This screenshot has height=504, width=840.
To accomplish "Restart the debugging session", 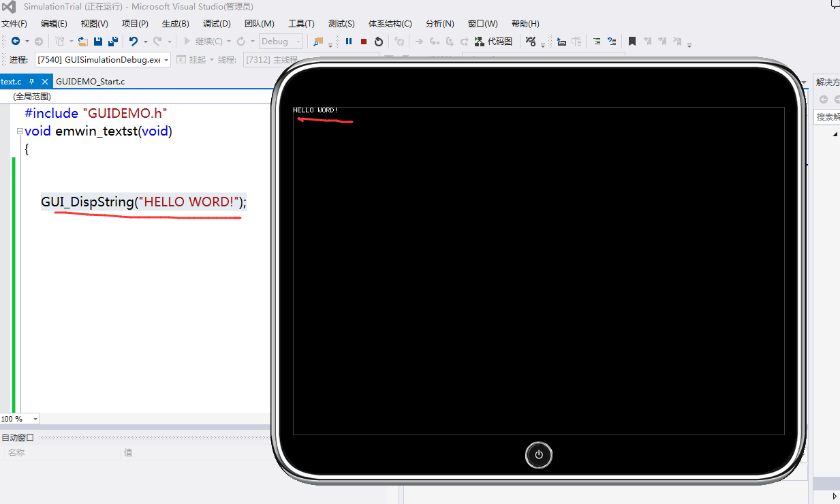I will coord(379,42).
